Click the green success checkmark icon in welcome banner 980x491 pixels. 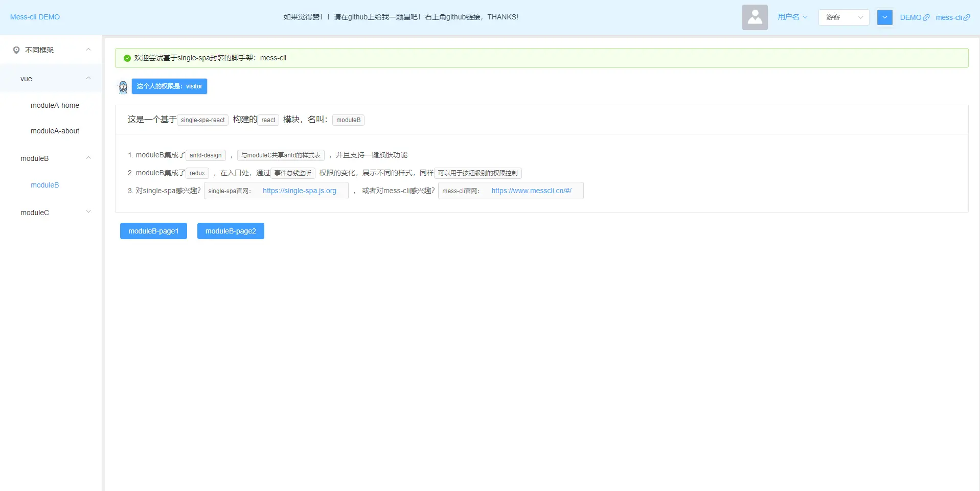126,58
